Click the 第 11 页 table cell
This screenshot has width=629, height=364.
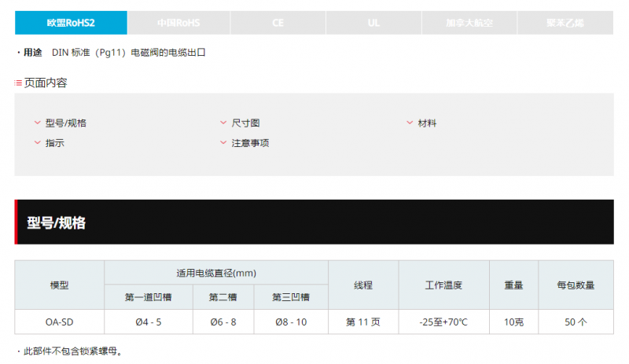363,322
